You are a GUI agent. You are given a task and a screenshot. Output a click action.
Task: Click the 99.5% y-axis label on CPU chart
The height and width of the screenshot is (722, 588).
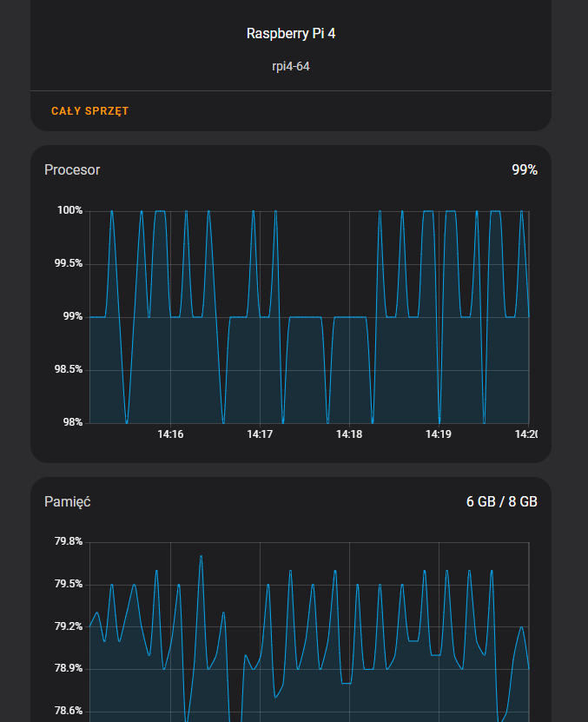click(x=68, y=263)
